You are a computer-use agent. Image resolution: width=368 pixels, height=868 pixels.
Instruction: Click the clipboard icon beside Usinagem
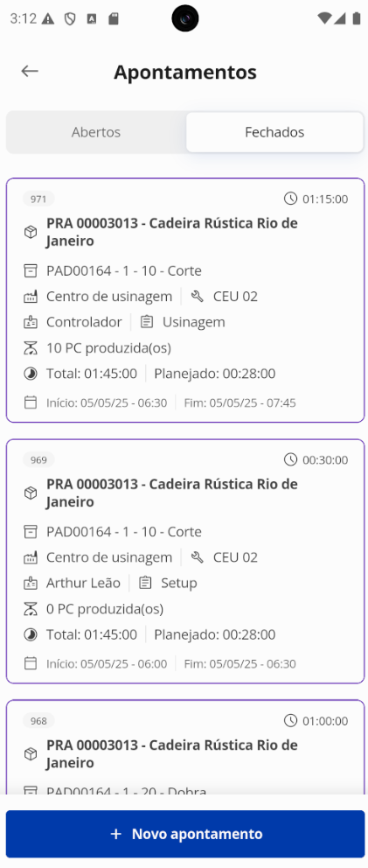[x=147, y=322]
